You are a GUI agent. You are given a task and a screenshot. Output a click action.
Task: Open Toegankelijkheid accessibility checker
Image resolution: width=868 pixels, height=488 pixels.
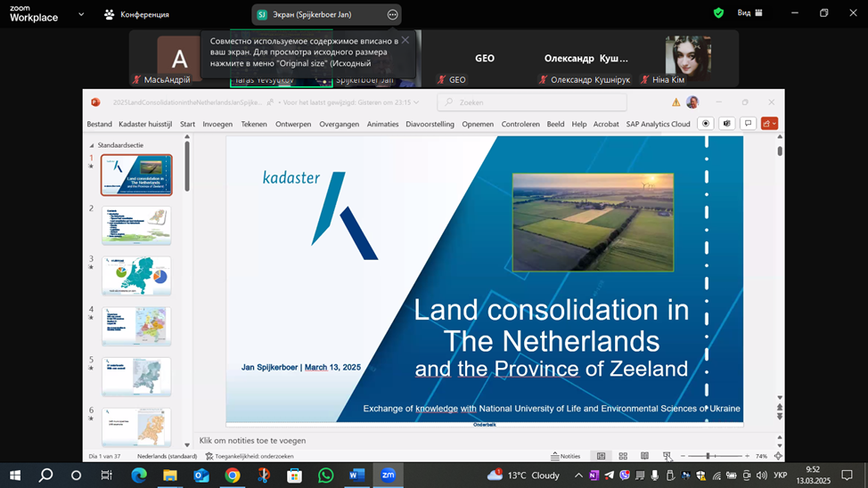(250, 457)
